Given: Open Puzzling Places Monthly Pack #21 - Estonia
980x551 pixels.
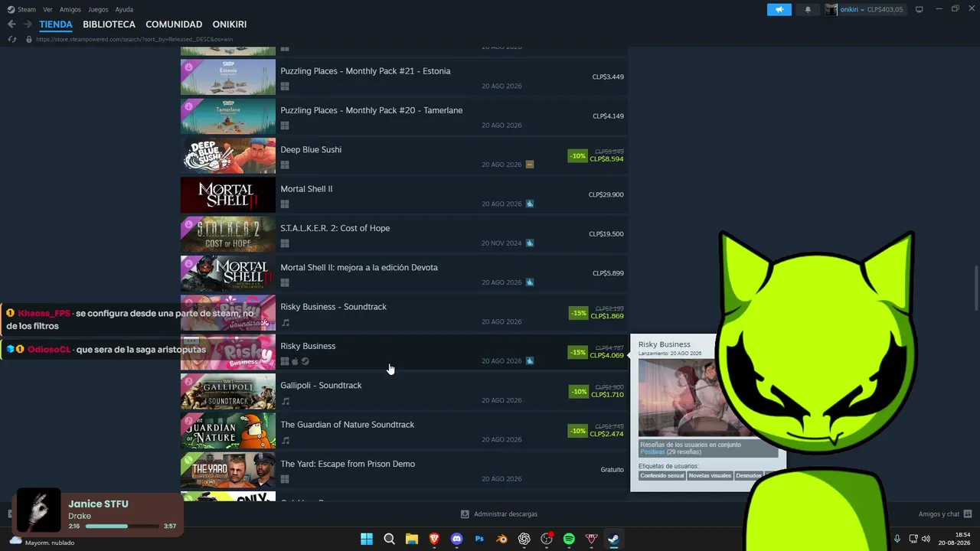Looking at the screenshot, I should click(404, 77).
